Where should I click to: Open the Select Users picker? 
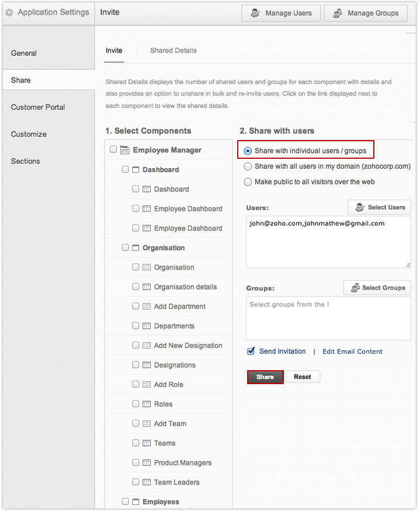point(380,207)
